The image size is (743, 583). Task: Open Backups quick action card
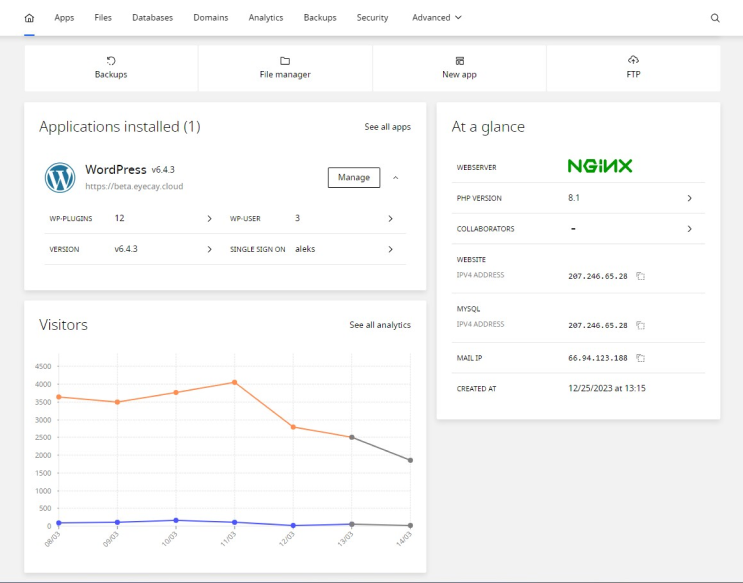click(x=111, y=68)
